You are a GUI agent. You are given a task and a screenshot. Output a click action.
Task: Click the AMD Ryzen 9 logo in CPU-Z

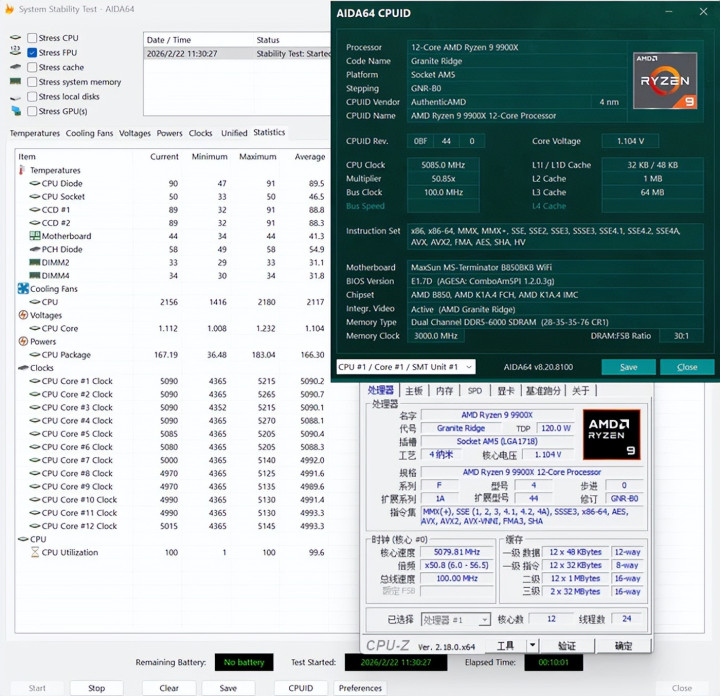coord(611,436)
